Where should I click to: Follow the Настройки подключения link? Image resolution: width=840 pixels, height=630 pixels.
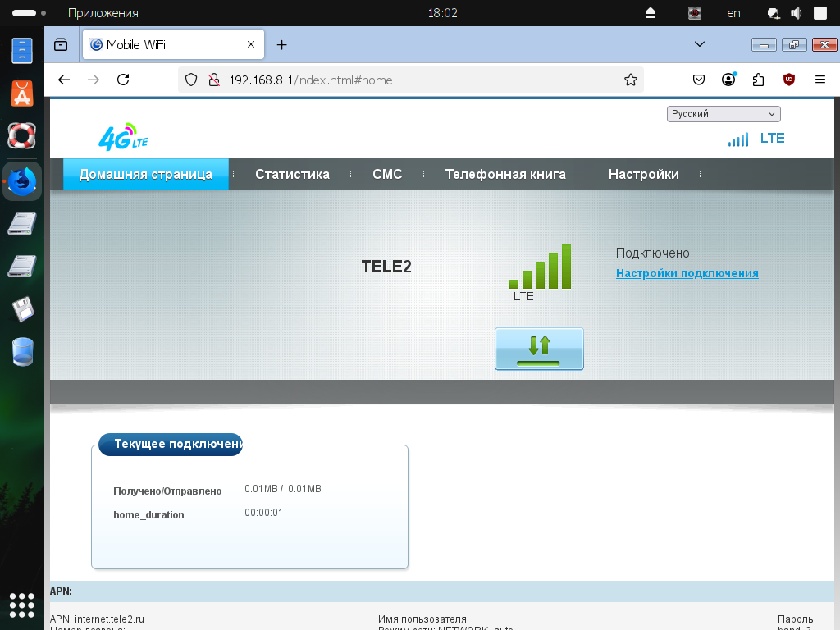(687, 273)
